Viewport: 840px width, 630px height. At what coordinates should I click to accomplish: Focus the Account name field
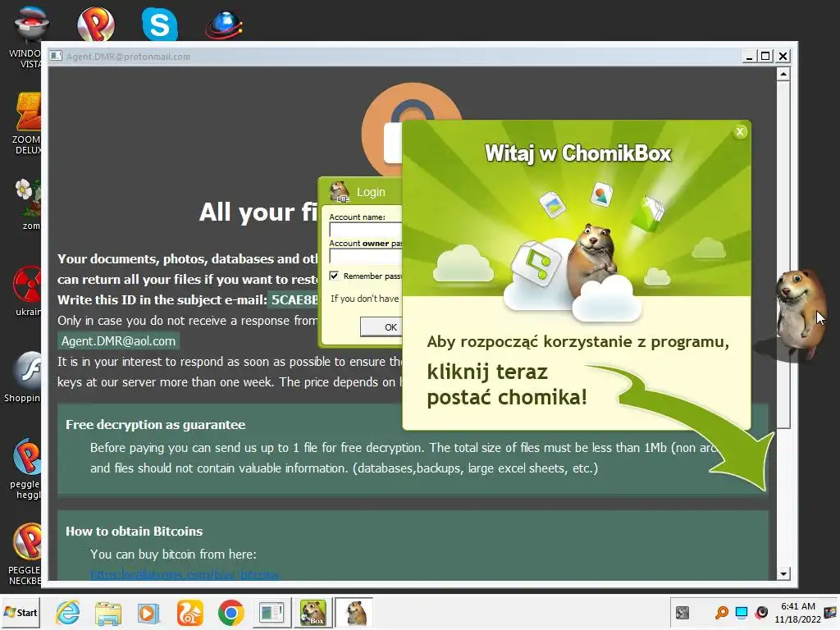coord(365,230)
